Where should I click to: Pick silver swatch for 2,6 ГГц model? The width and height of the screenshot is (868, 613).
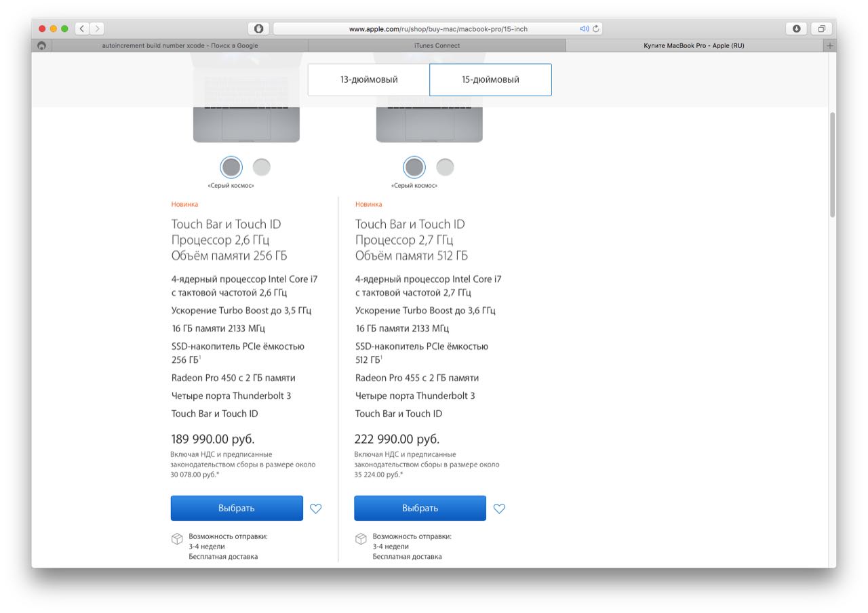[261, 167]
